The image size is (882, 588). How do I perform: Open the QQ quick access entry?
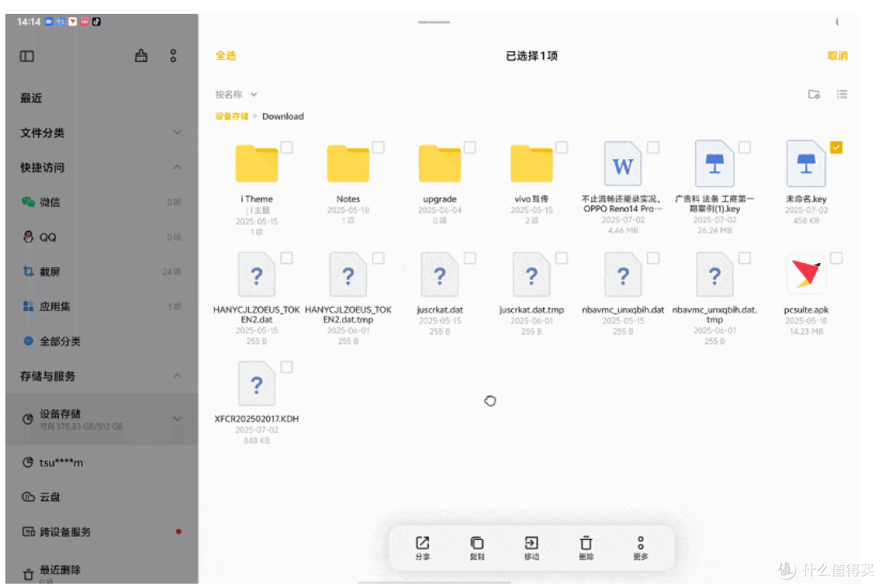(101, 237)
